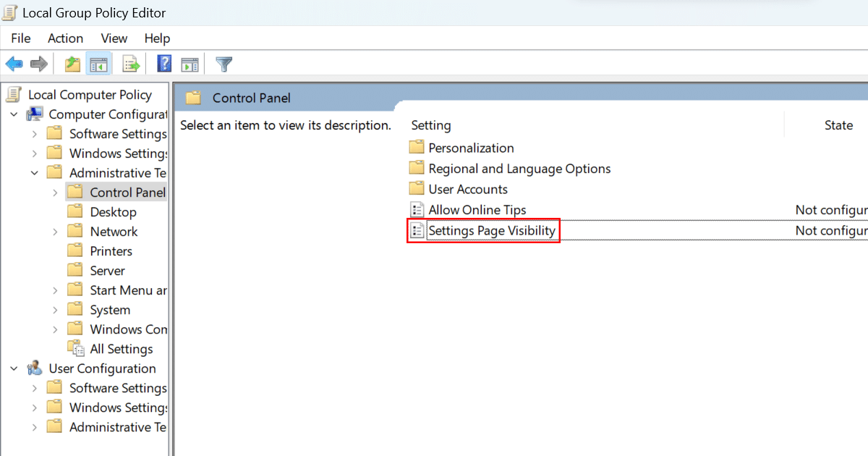The width and height of the screenshot is (868, 456).
Task: Collapse the User Configuration node
Action: pyautogui.click(x=14, y=368)
